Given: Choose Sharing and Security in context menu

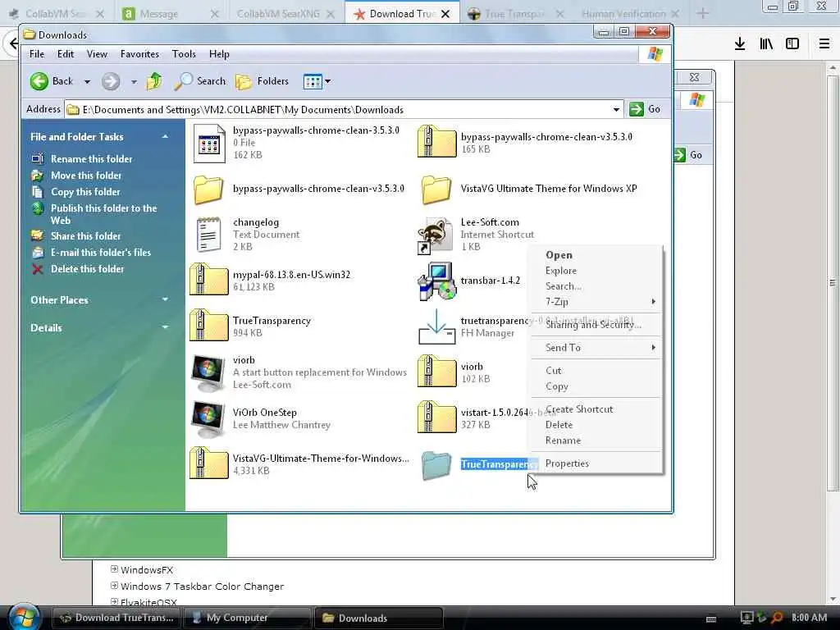Looking at the screenshot, I should (596, 325).
